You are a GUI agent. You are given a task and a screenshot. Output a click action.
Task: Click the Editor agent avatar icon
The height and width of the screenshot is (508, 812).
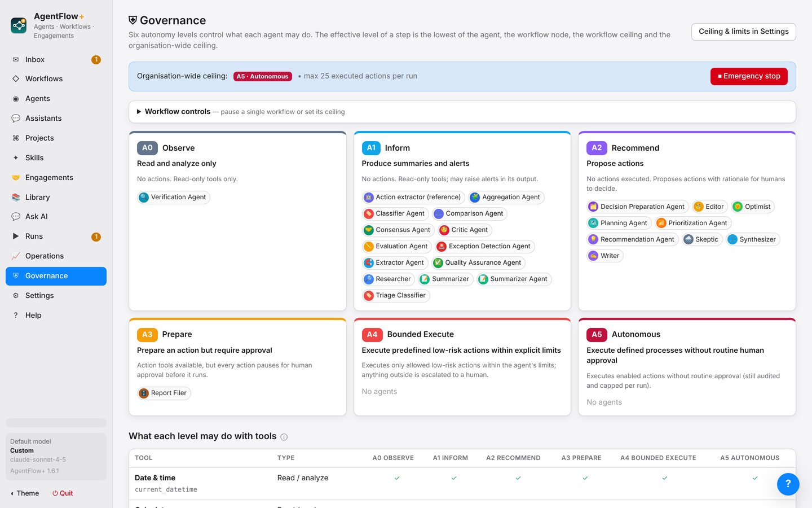pyautogui.click(x=699, y=207)
